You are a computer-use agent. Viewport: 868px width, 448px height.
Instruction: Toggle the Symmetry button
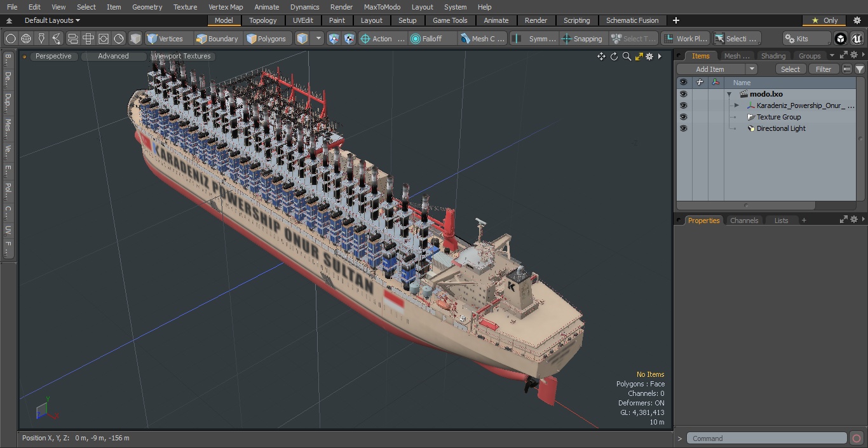coord(535,39)
